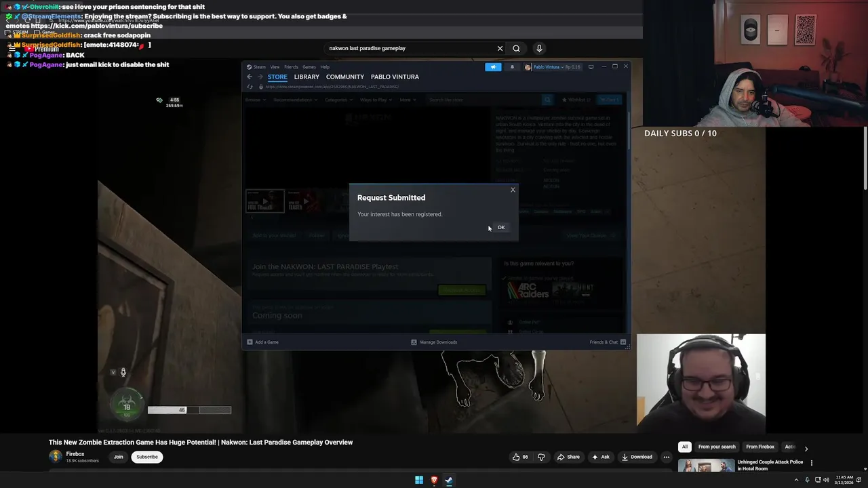Open the PABLO VINTURA profile tab
This screenshot has width=868, height=488.
tap(395, 77)
